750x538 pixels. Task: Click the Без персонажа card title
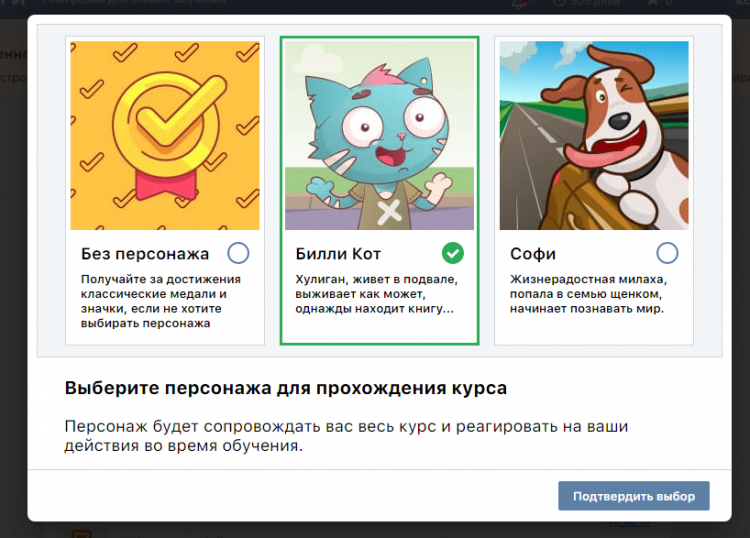click(x=144, y=253)
